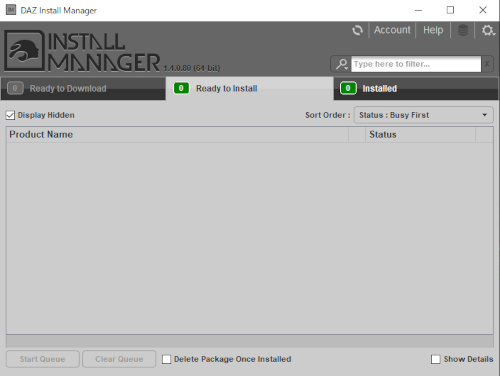This screenshot has height=376, width=500.
Task: Click the DAZ Install Manager title bar icon
Action: pyautogui.click(x=11, y=10)
